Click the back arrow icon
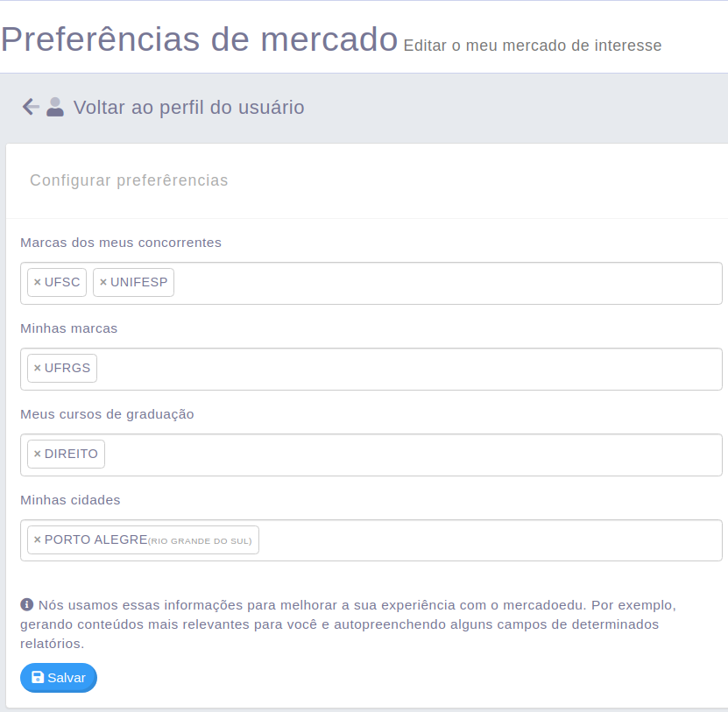This screenshot has width=728, height=712. point(31,107)
